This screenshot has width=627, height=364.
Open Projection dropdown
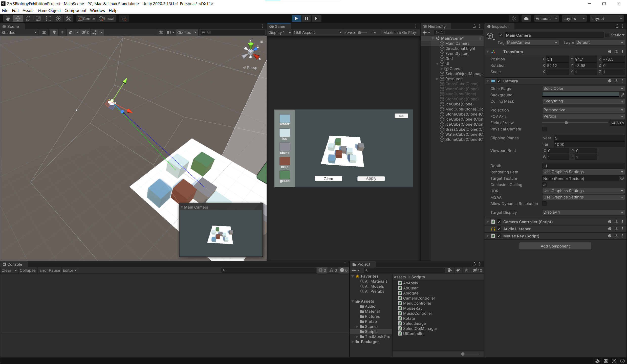click(583, 110)
